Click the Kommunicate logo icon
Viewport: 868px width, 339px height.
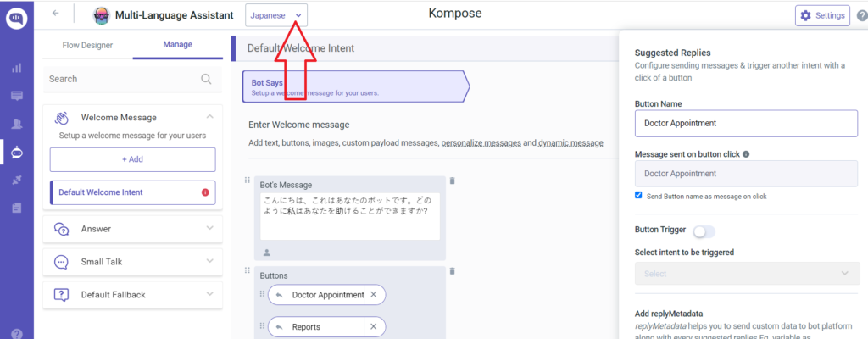pyautogui.click(x=17, y=19)
